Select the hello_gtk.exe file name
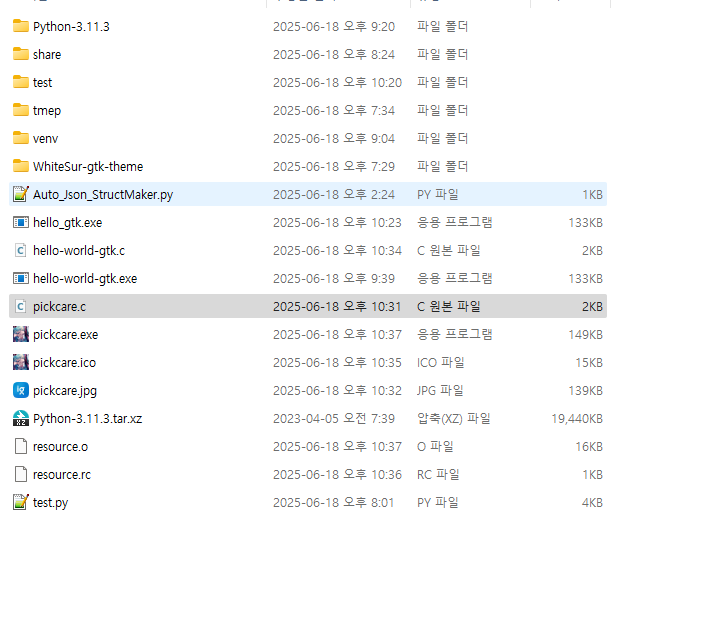The width and height of the screenshot is (701, 618). coord(68,223)
